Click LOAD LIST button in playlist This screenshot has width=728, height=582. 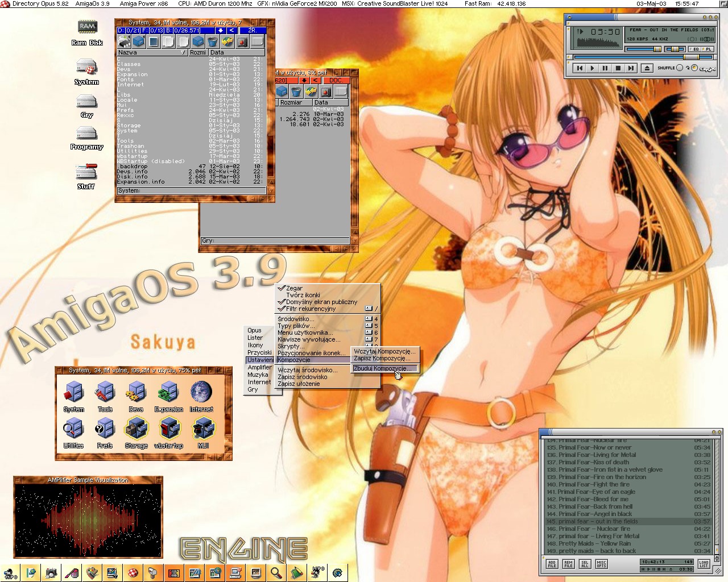(x=704, y=564)
